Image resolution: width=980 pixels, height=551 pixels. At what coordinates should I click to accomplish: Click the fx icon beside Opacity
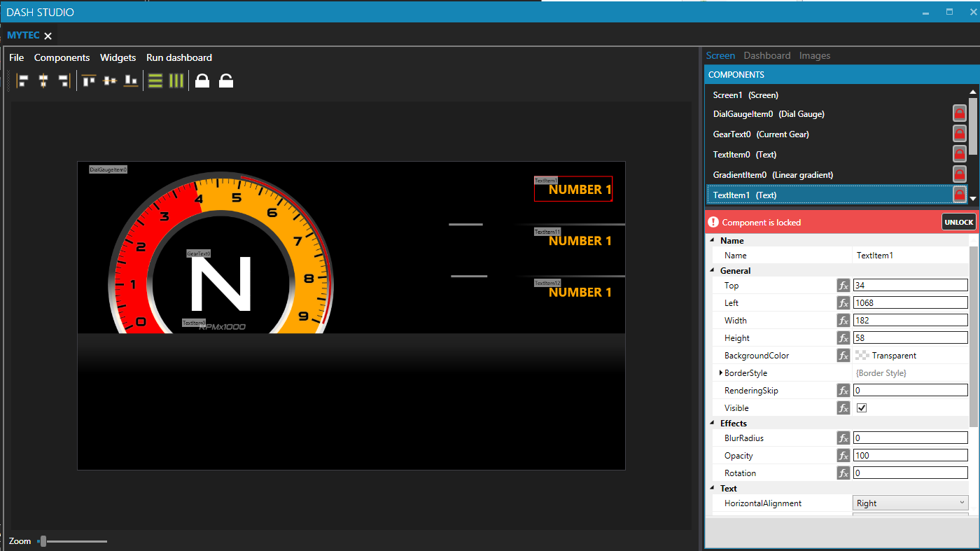pyautogui.click(x=843, y=456)
